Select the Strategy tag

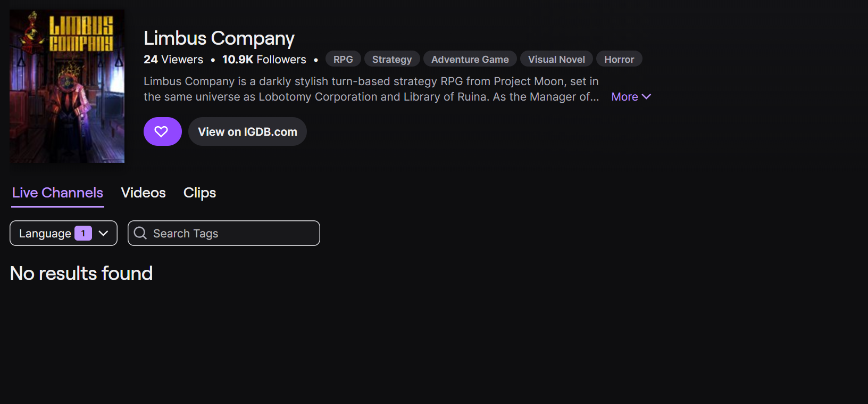point(392,59)
